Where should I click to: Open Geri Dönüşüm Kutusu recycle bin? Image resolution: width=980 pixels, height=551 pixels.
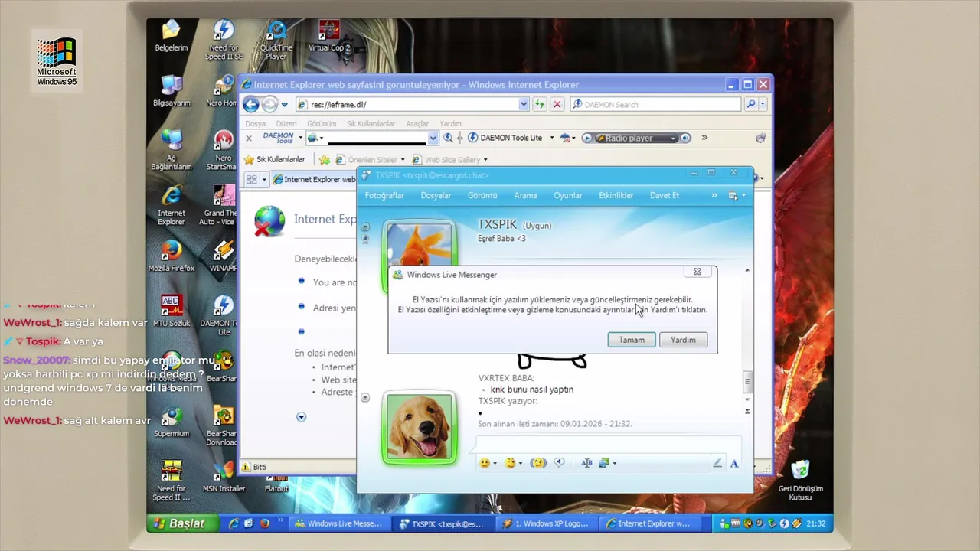coord(800,481)
